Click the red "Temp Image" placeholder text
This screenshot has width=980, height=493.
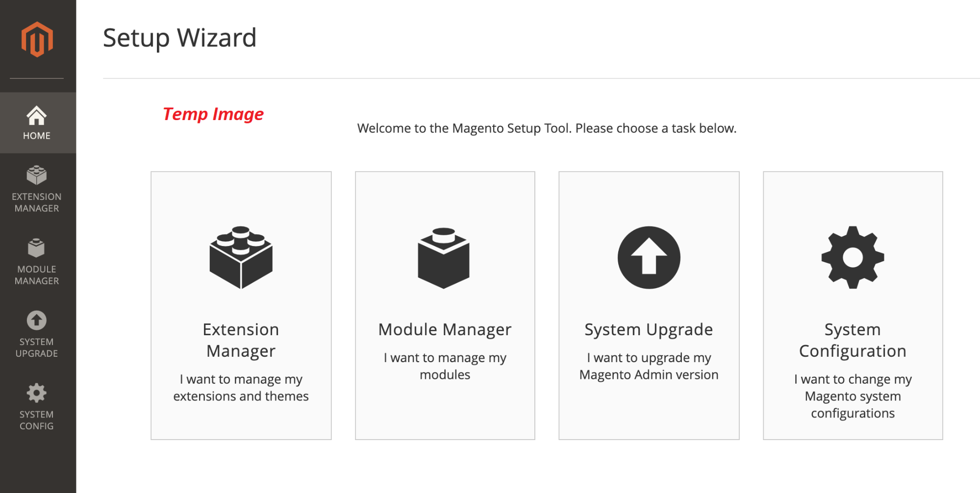pos(213,114)
